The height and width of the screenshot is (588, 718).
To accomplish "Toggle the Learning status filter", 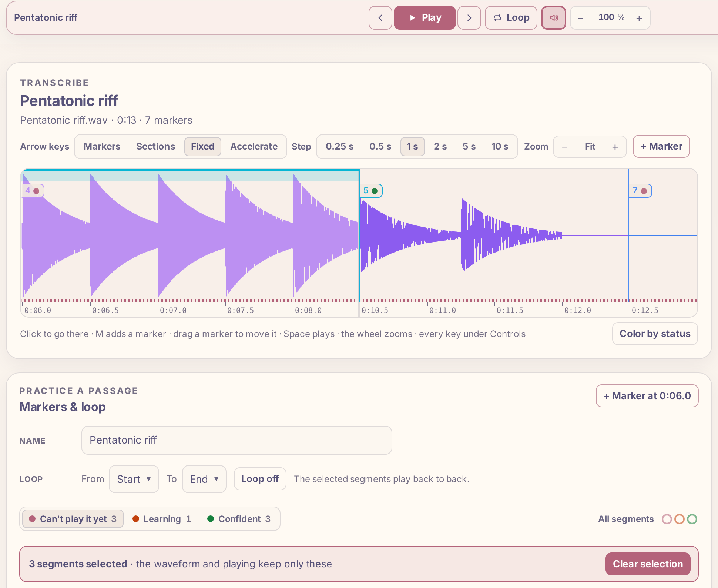I will 162,519.
